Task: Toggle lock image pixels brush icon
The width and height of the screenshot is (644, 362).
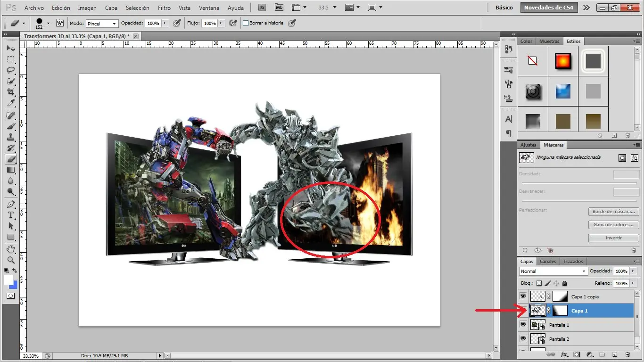Action: [547, 283]
